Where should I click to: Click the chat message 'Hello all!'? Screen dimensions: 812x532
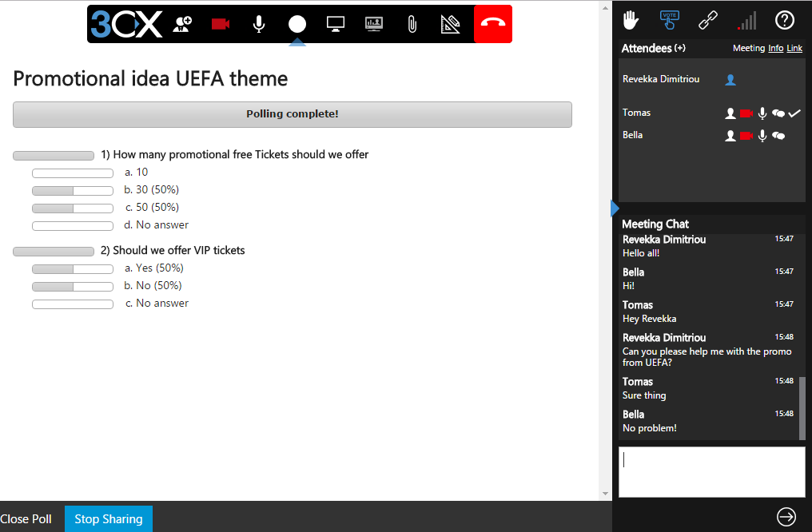(641, 253)
